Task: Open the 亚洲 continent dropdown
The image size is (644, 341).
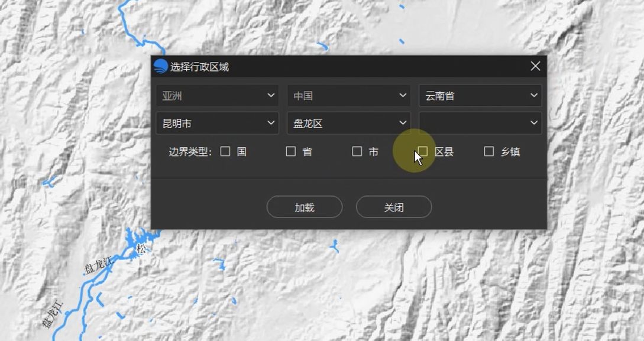Action: click(x=217, y=96)
